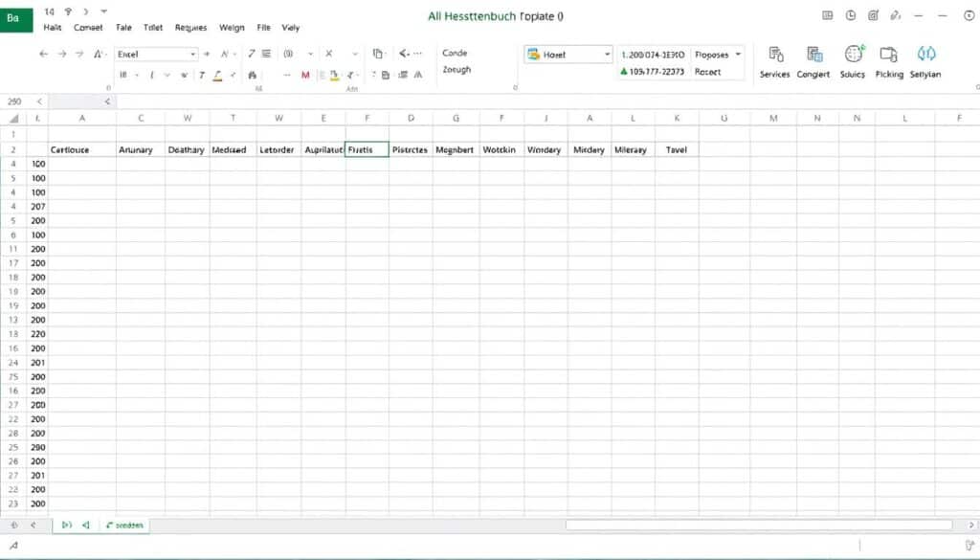Expand the name box arrow beside 250
This screenshot has height=560, width=980.
(39, 101)
